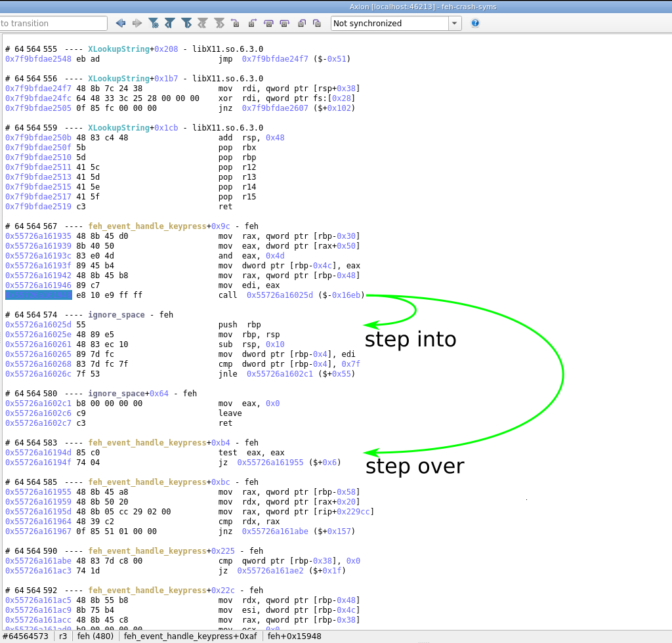Click the filter icon right of the gear filter

(170, 23)
